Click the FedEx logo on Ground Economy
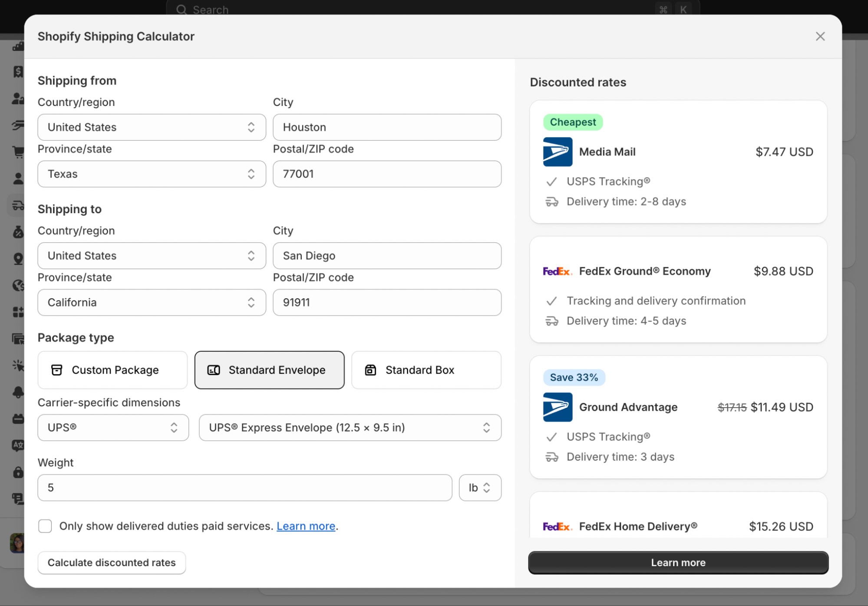 point(558,271)
